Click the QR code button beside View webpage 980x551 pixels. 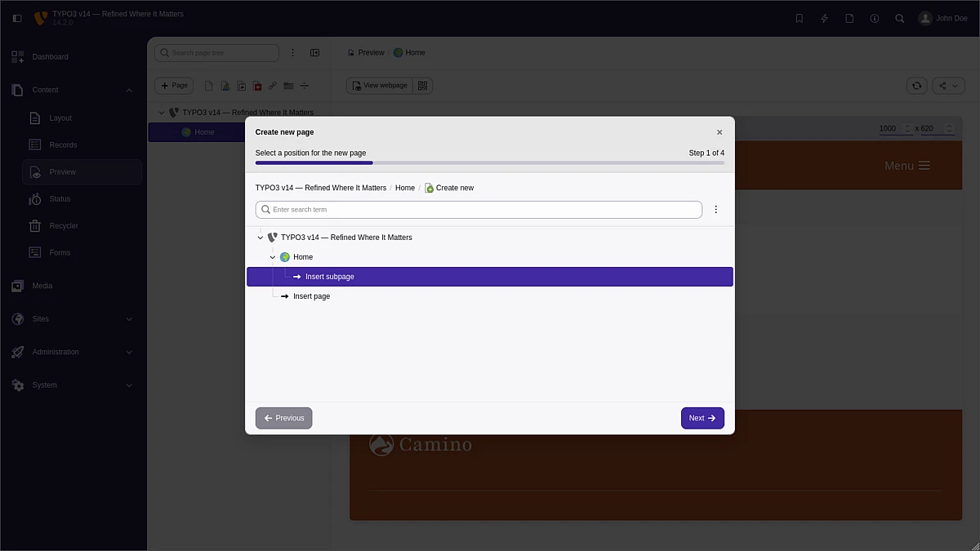point(423,86)
